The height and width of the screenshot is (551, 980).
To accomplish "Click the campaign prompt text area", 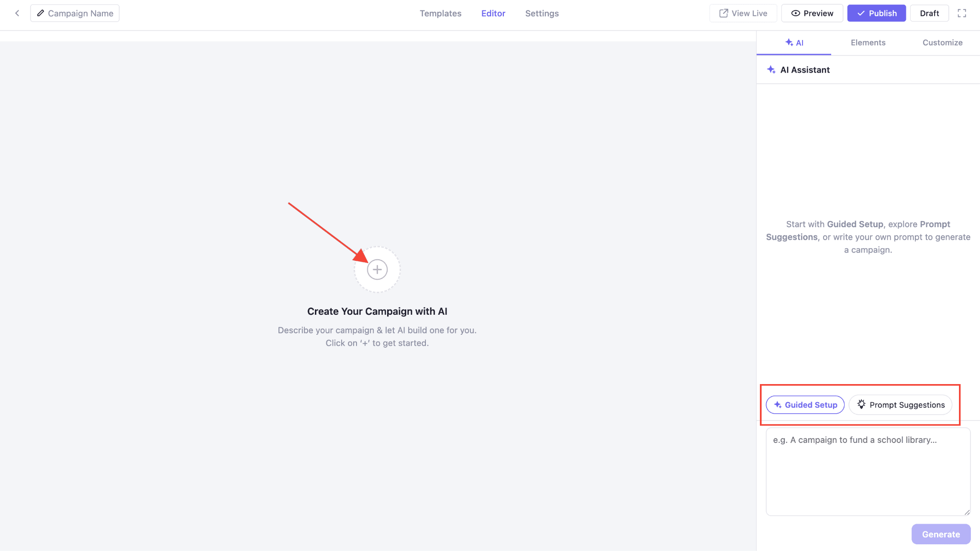I will pyautogui.click(x=868, y=472).
